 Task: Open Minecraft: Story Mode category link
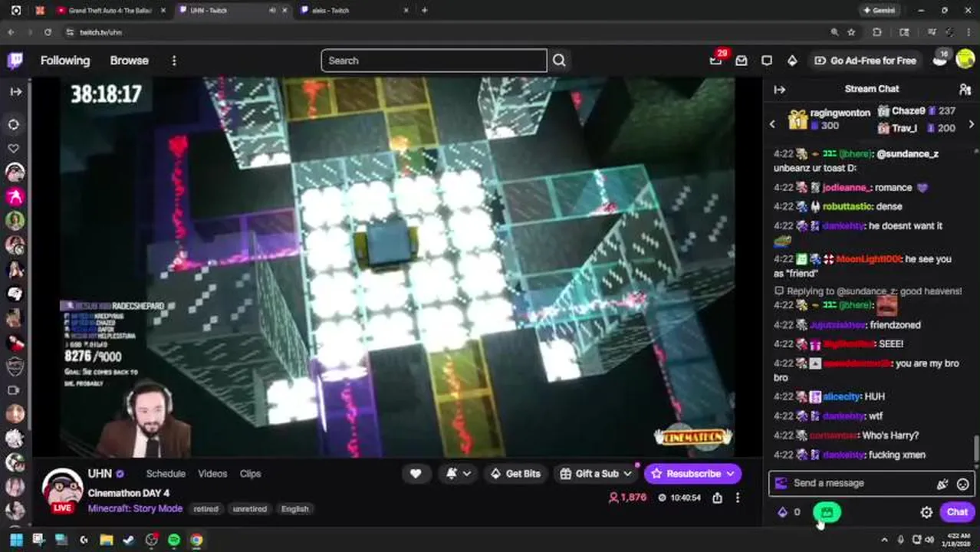click(x=135, y=508)
